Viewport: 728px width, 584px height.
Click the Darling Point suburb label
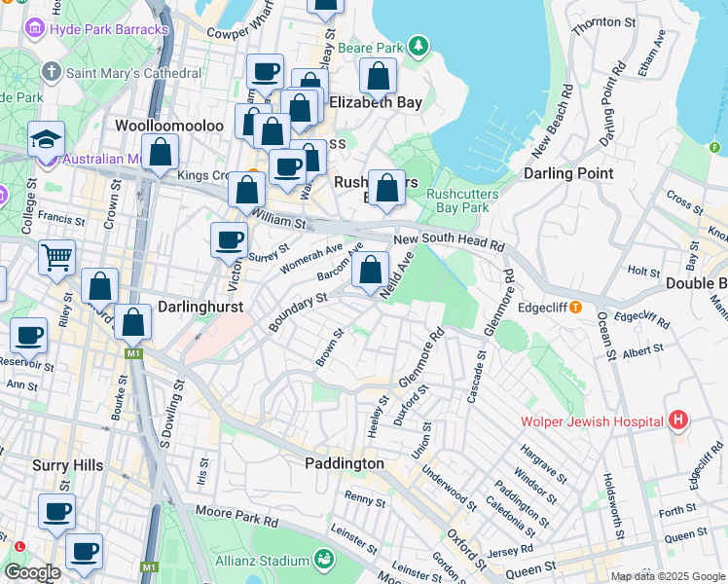(x=568, y=173)
